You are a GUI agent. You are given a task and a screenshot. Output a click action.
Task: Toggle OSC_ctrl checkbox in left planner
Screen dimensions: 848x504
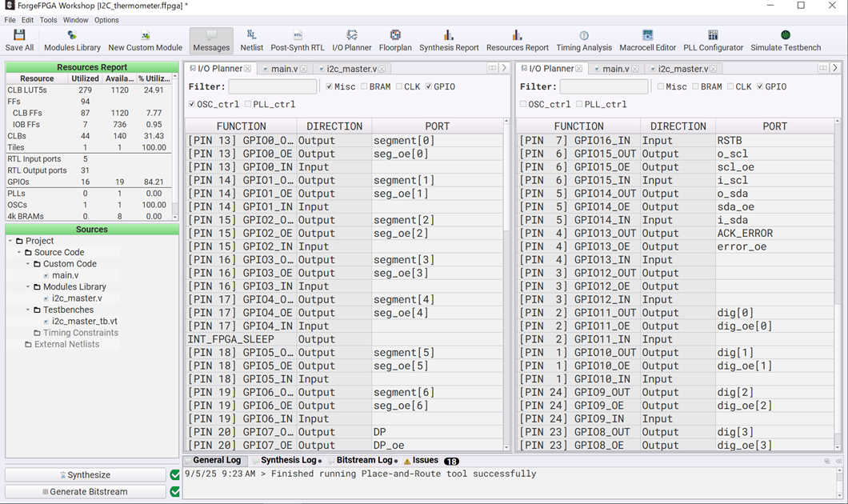point(192,104)
